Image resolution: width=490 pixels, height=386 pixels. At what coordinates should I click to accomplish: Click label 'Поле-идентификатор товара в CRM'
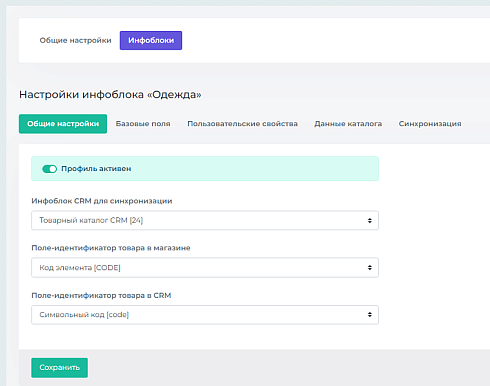click(x=101, y=295)
